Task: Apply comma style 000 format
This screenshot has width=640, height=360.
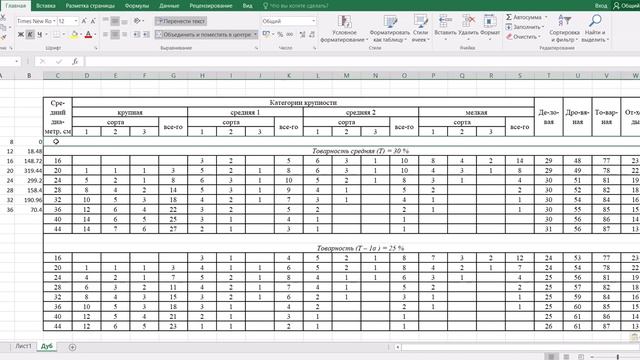Action: (289, 35)
